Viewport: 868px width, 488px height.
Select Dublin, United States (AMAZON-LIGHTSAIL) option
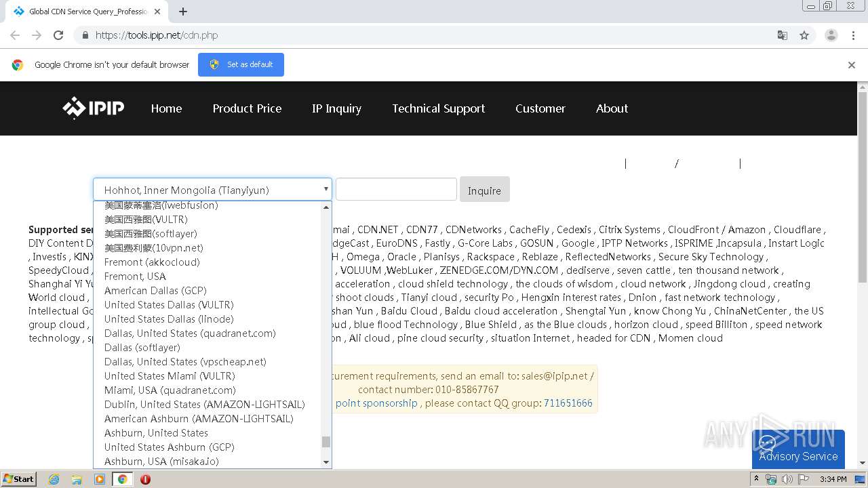coord(208,405)
